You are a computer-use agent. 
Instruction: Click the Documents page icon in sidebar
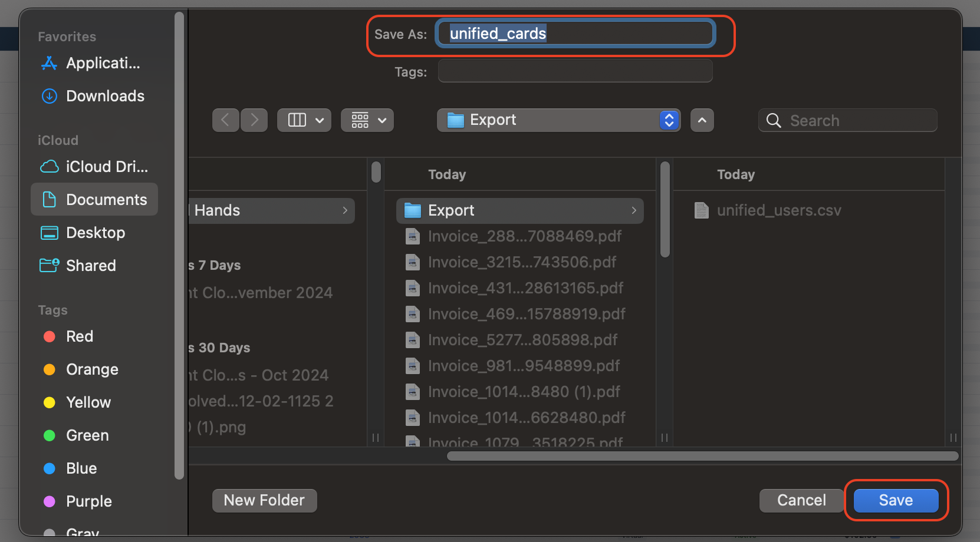click(50, 200)
